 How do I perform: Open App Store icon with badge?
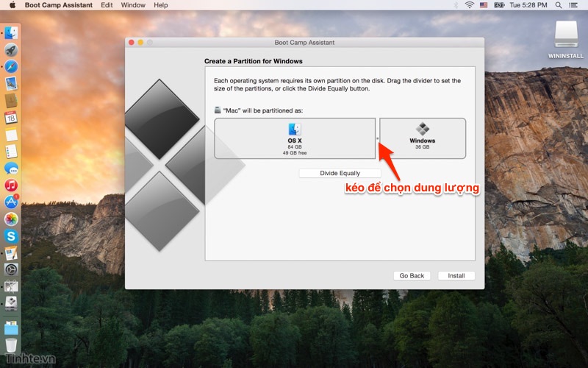pyautogui.click(x=11, y=202)
